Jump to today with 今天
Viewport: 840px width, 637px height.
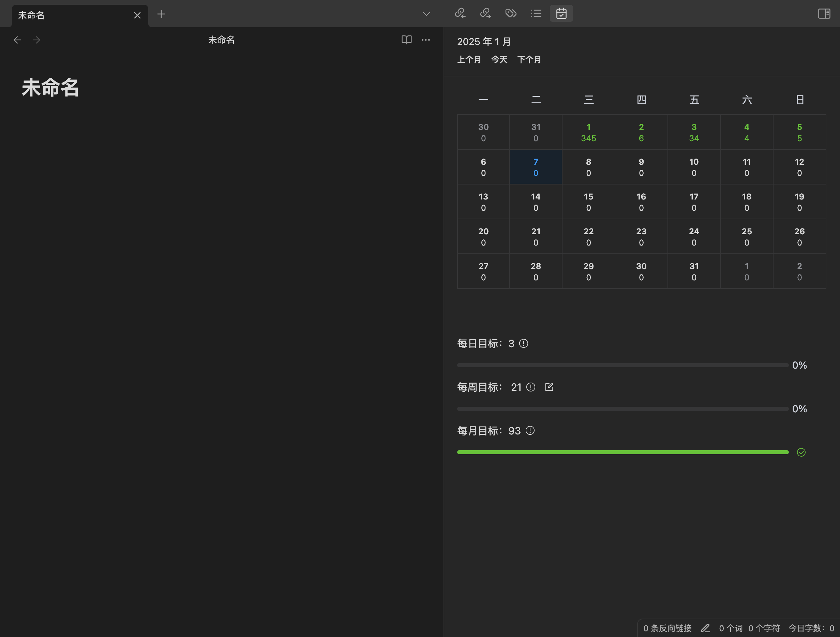point(499,60)
